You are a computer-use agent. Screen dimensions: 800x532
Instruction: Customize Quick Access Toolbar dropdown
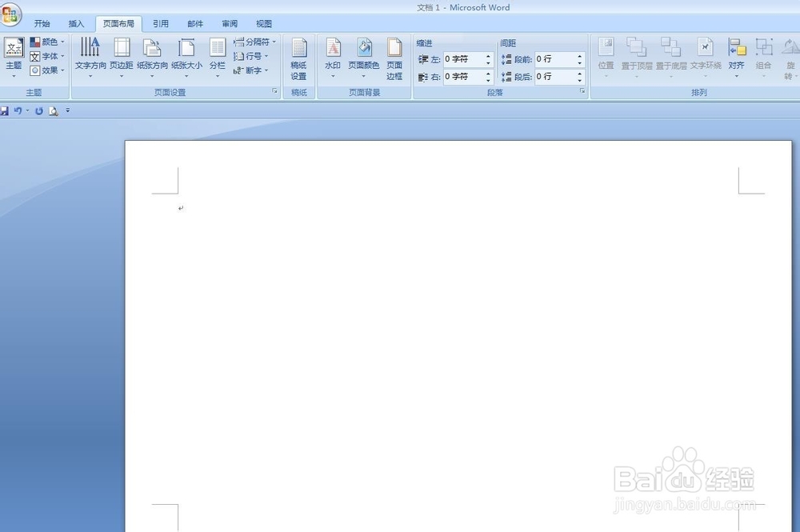(67, 110)
